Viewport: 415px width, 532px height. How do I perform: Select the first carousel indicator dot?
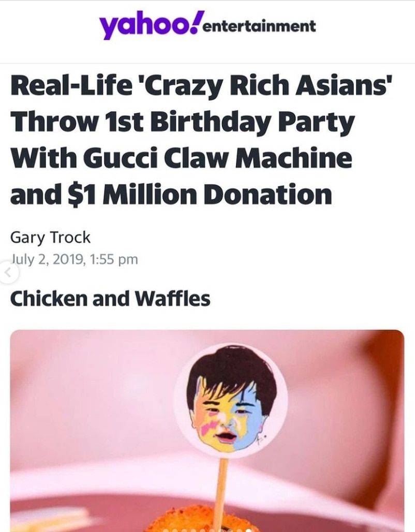pyautogui.click(x=166, y=530)
